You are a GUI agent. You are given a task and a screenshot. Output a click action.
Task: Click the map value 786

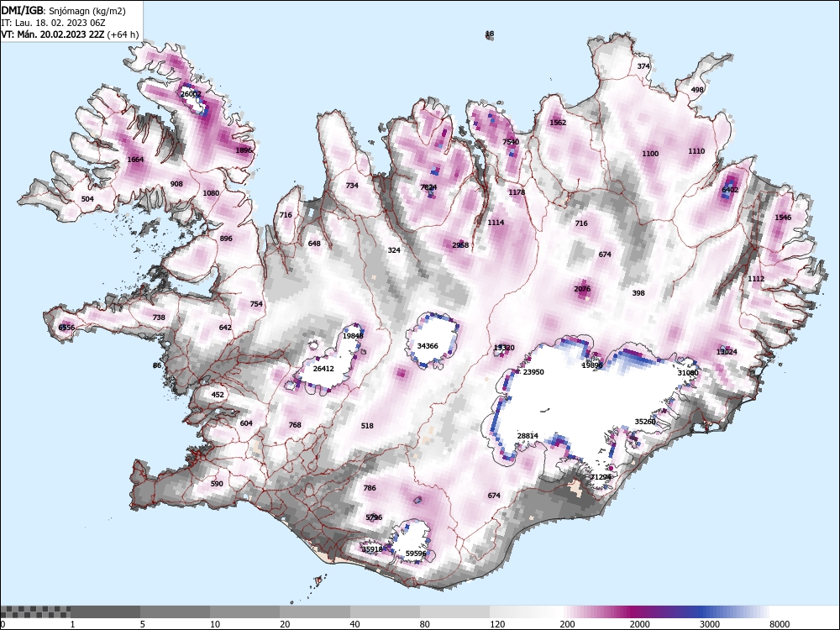point(370,488)
